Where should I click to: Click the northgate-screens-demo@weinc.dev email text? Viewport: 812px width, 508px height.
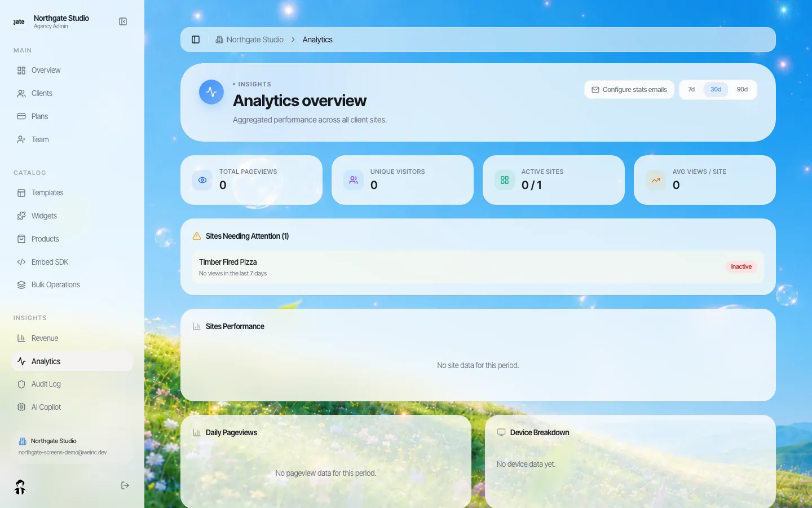63,453
